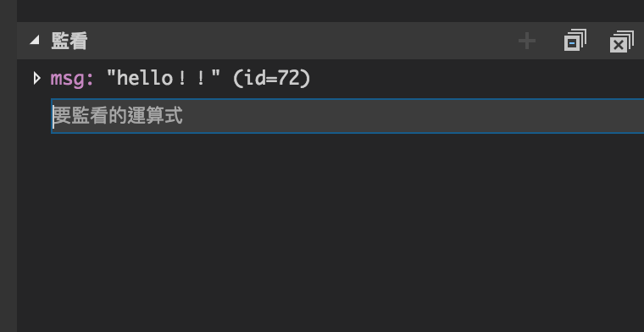Add a new watch expression with plus icon
The height and width of the screenshot is (332, 644).
click(x=527, y=41)
